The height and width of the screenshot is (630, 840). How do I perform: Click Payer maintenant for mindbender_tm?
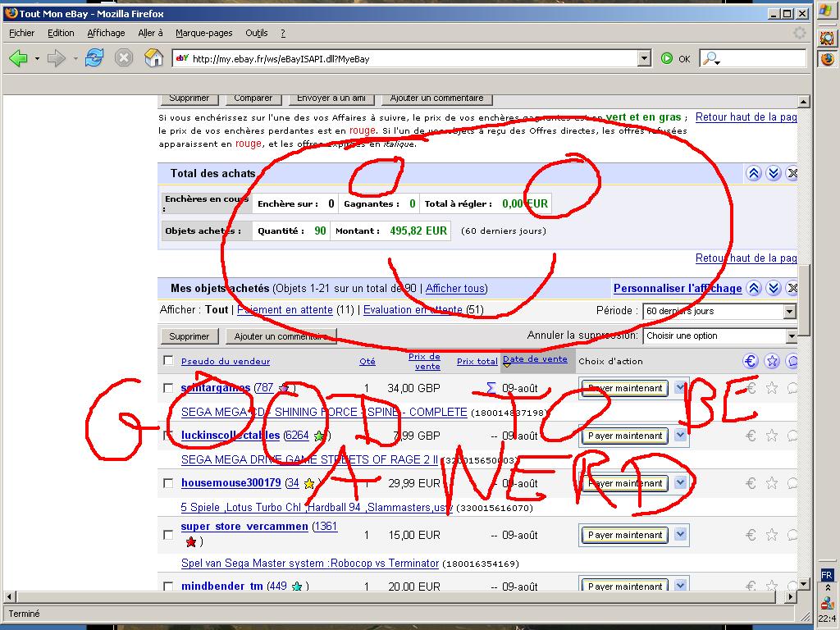point(625,586)
